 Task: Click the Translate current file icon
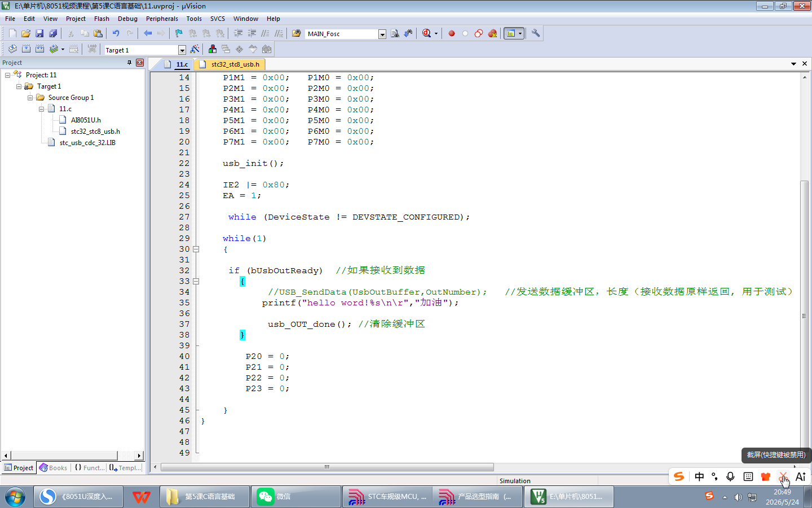pos(12,50)
